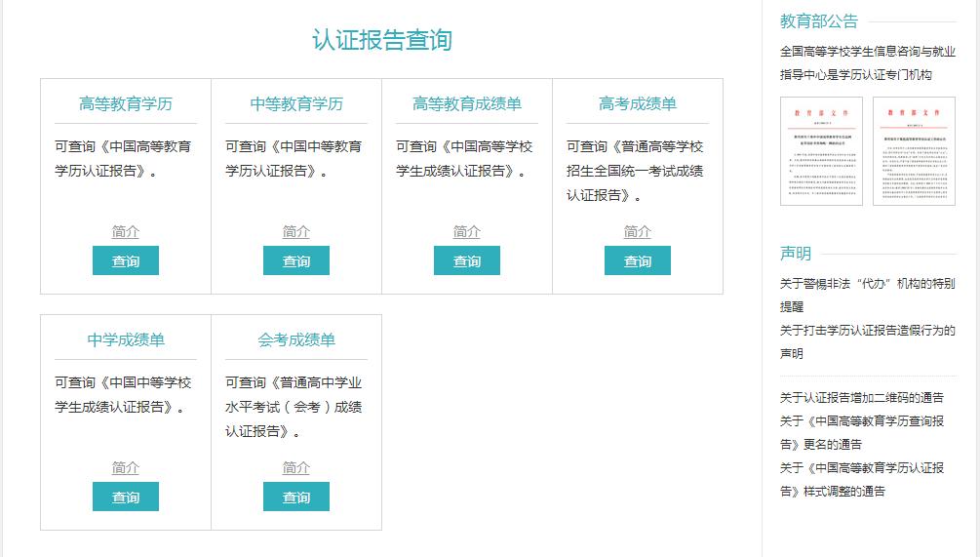The width and height of the screenshot is (980, 557).
Task: Open 关于警惕非法"代办"机构的特别提醒 link
Action: click(x=868, y=295)
